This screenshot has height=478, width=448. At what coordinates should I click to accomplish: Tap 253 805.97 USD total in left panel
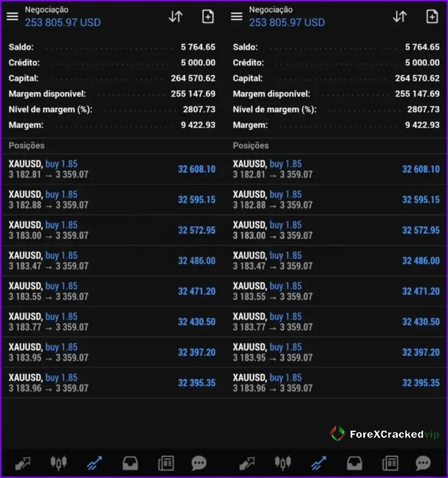coord(63,22)
